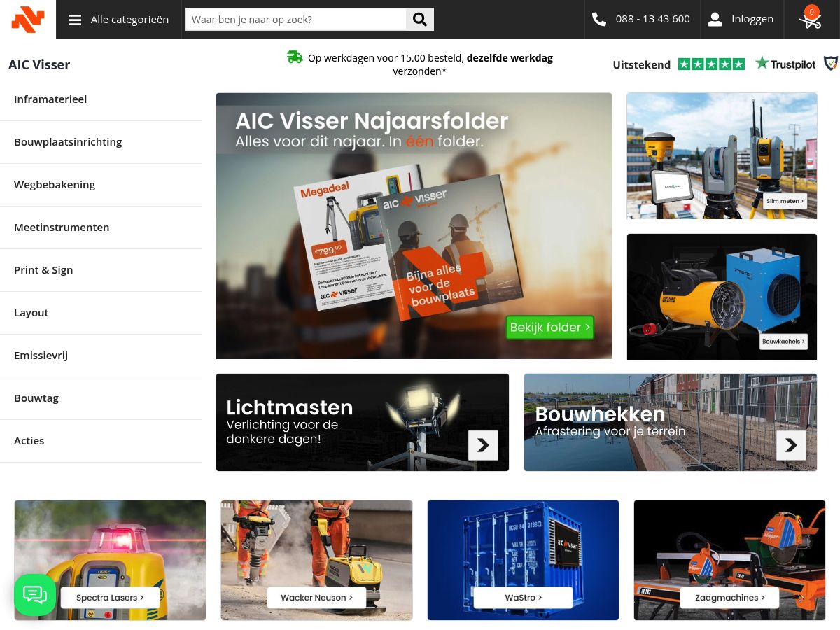Screen dimensions: 840x630
Task: Click the Bouwhekken arrow button
Action: [x=791, y=445]
